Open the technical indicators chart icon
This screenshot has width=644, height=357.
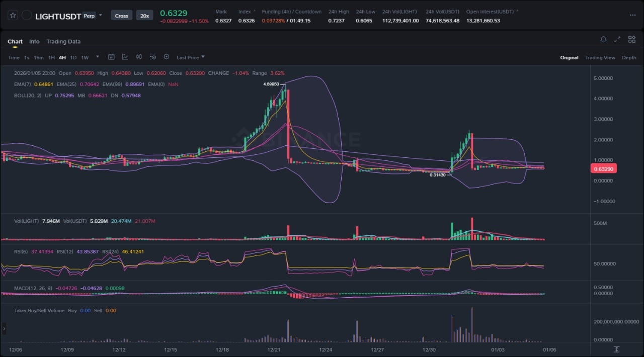(125, 57)
